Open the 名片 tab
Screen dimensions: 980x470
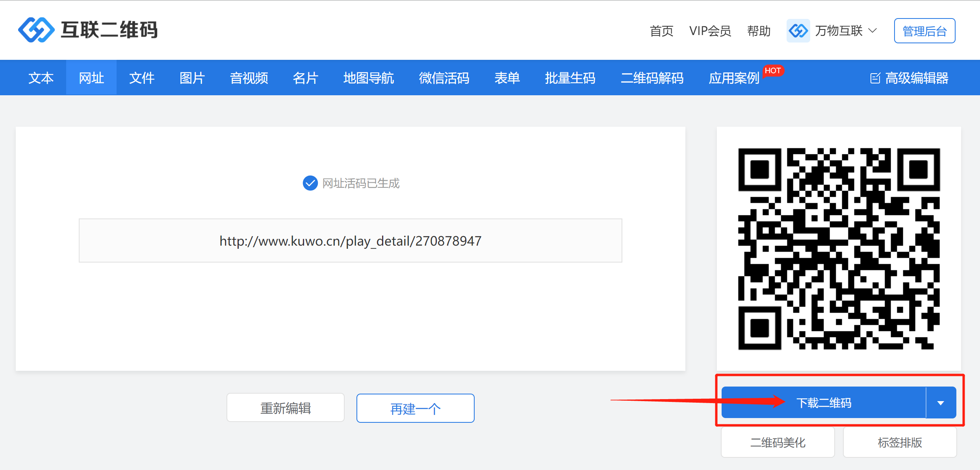pos(306,78)
